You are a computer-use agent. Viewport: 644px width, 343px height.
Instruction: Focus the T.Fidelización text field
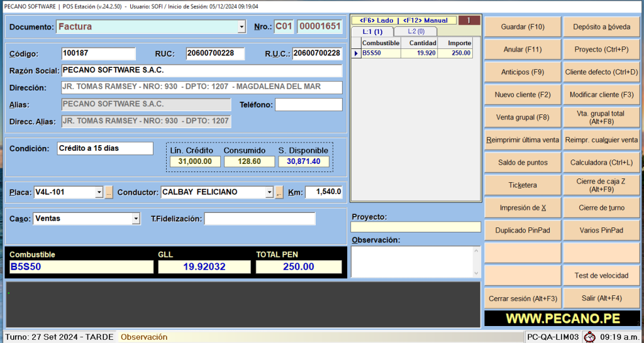click(x=260, y=219)
